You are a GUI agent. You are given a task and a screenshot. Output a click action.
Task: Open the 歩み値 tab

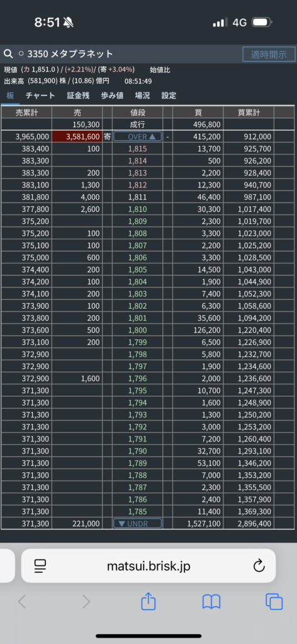112,96
